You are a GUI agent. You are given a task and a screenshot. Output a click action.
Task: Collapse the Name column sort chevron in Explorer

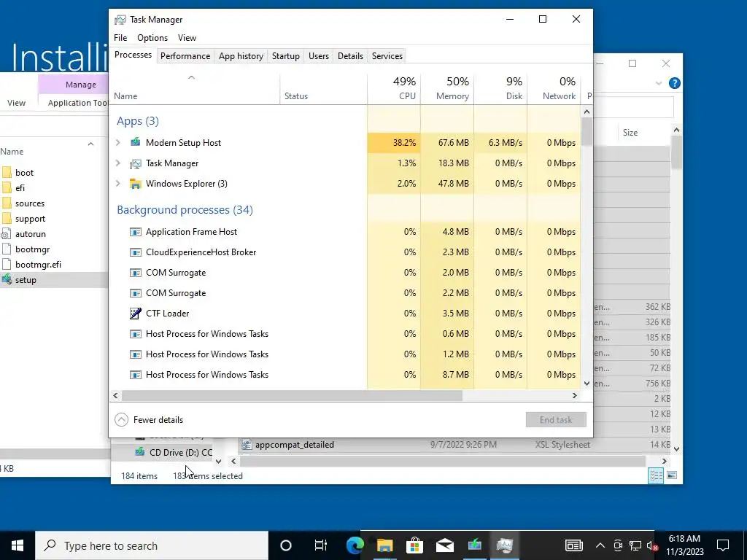click(90, 144)
